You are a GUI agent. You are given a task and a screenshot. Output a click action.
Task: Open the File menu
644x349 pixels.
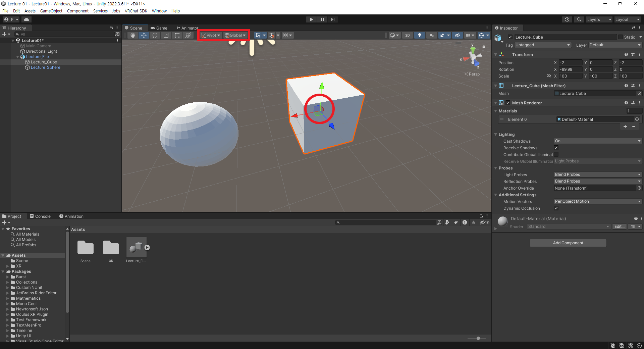5,11
